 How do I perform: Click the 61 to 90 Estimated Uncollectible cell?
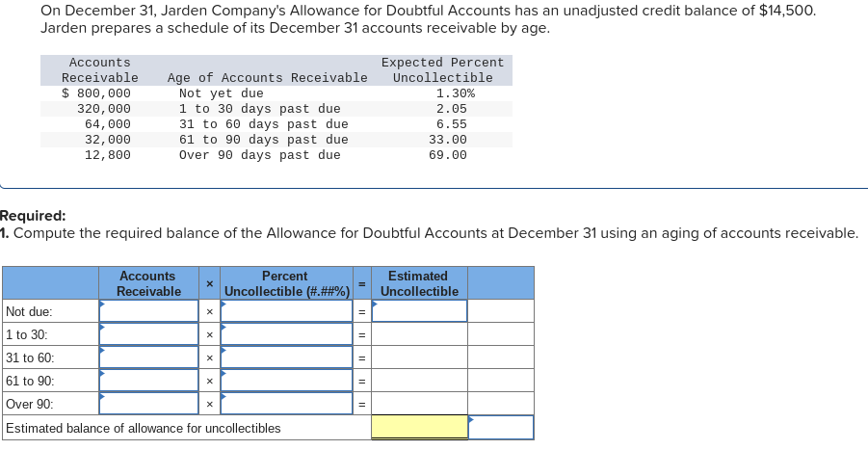click(x=420, y=381)
